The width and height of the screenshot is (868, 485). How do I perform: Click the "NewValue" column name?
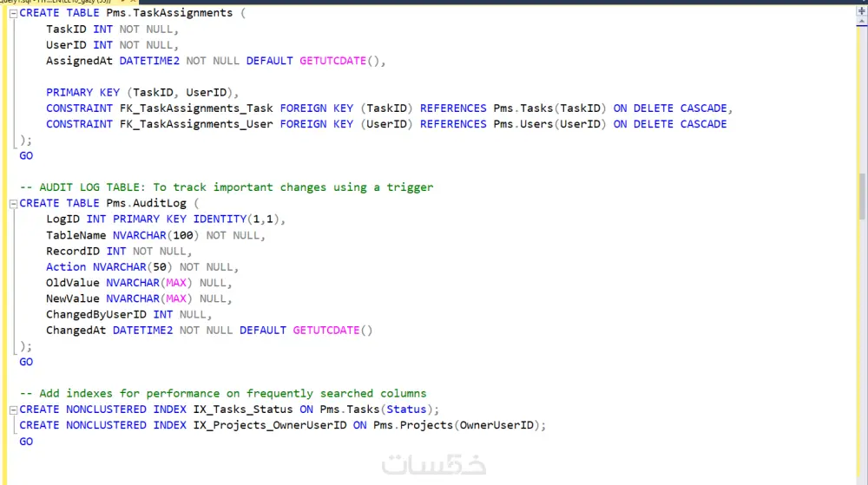(x=73, y=299)
